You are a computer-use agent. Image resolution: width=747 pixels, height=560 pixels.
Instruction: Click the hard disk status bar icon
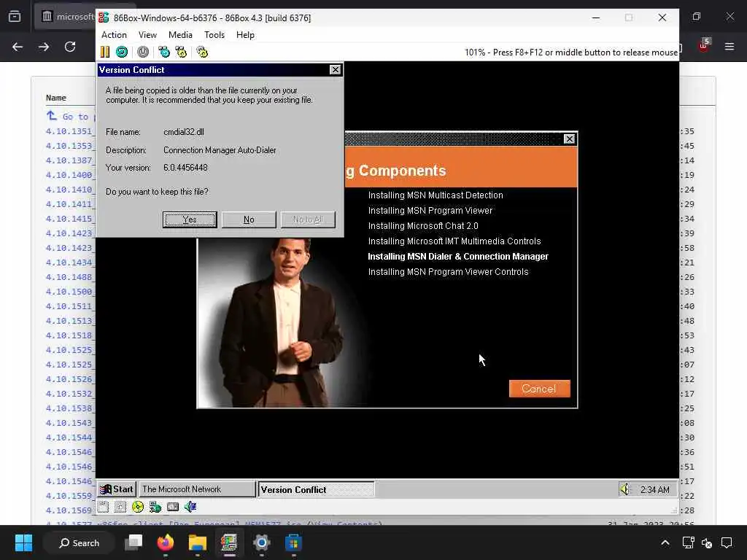click(x=172, y=507)
